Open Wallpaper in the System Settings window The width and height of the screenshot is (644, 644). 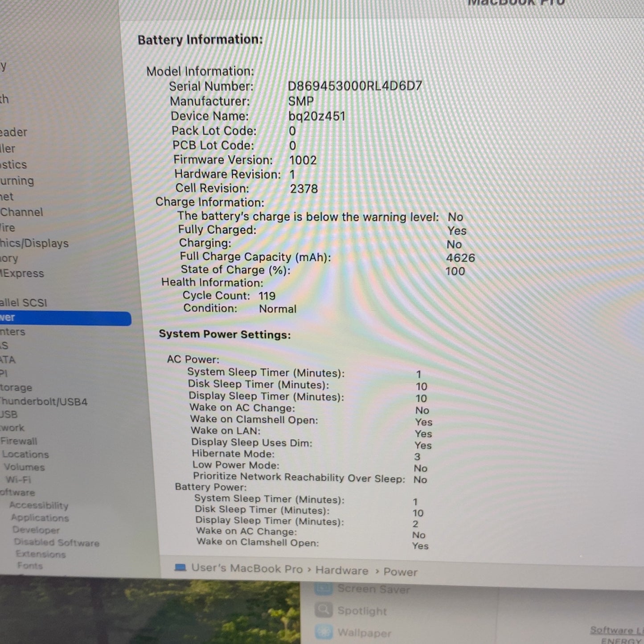(364, 632)
